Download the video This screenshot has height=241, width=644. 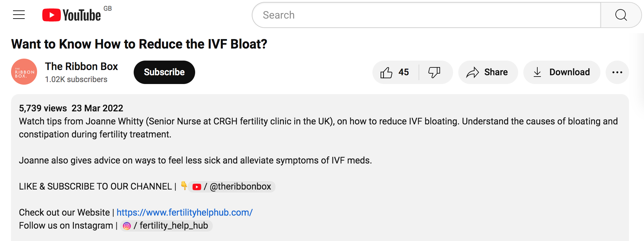(x=562, y=72)
